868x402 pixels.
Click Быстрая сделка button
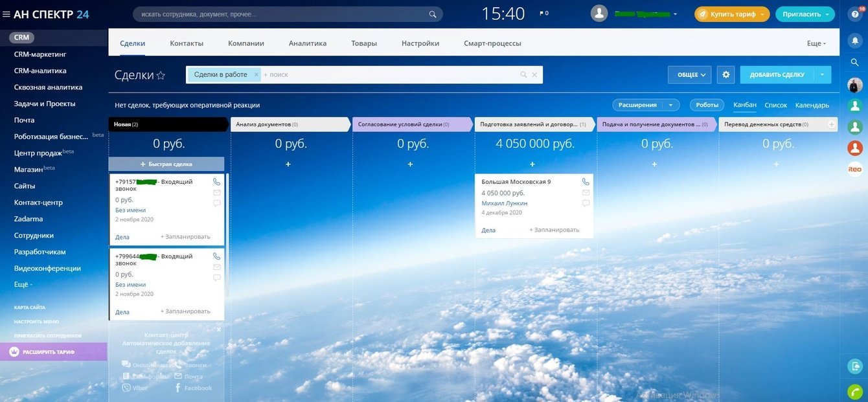pyautogui.click(x=166, y=164)
